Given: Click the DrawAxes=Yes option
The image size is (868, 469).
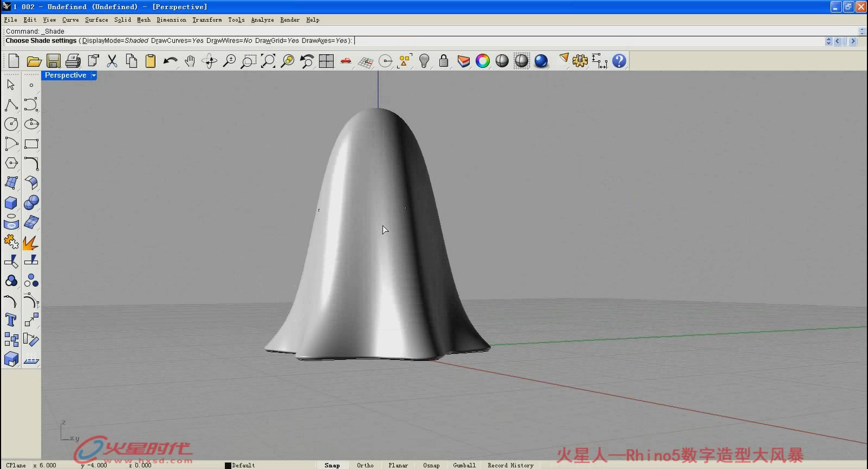Looking at the screenshot, I should pyautogui.click(x=324, y=41).
